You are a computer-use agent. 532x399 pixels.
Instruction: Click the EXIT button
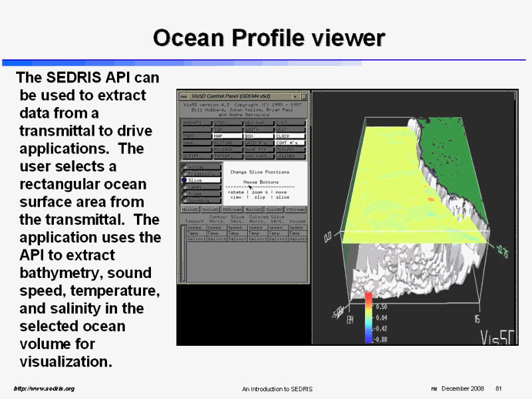coord(290,123)
